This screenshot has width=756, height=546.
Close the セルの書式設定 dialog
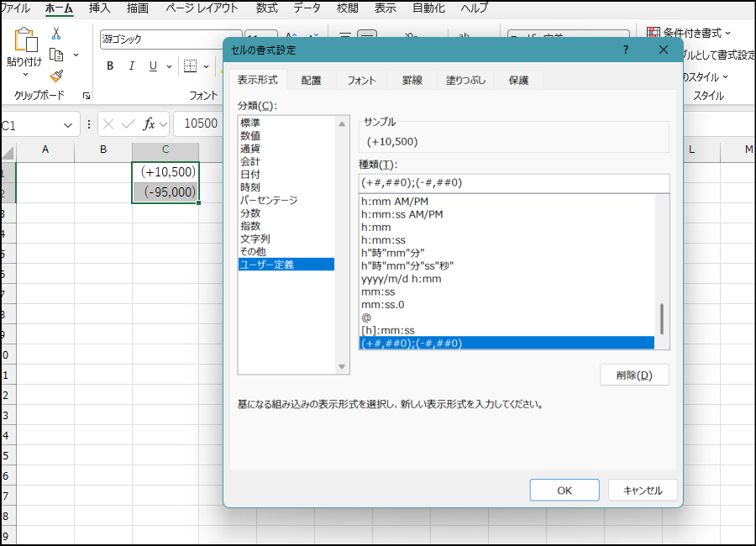(x=664, y=50)
